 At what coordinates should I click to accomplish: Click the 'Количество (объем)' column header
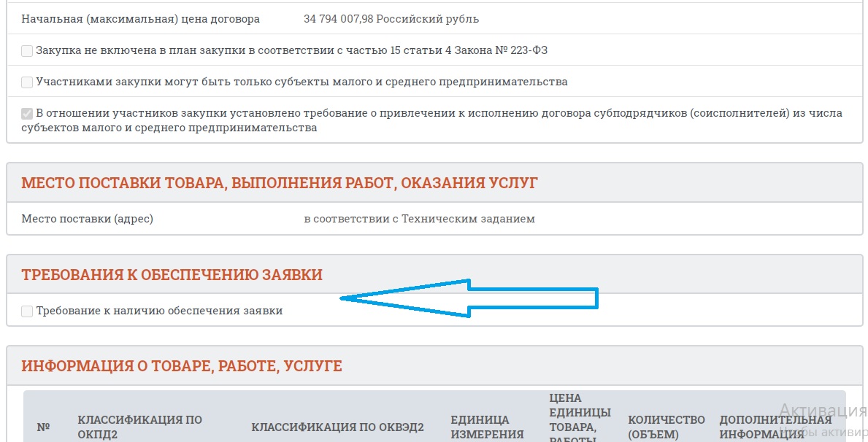click(666, 427)
